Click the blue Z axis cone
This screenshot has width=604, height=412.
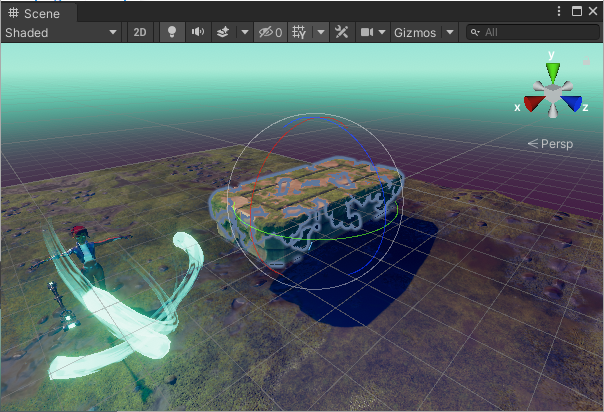[572, 103]
